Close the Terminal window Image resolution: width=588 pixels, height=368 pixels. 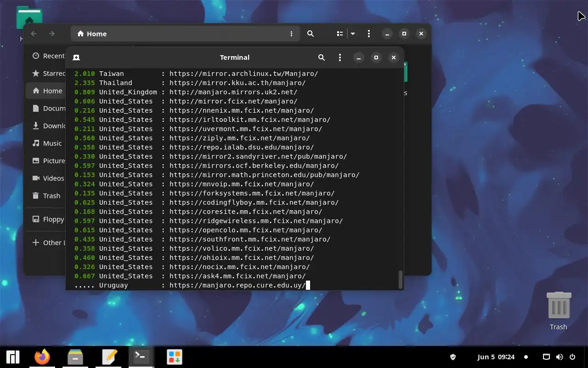[394, 57]
